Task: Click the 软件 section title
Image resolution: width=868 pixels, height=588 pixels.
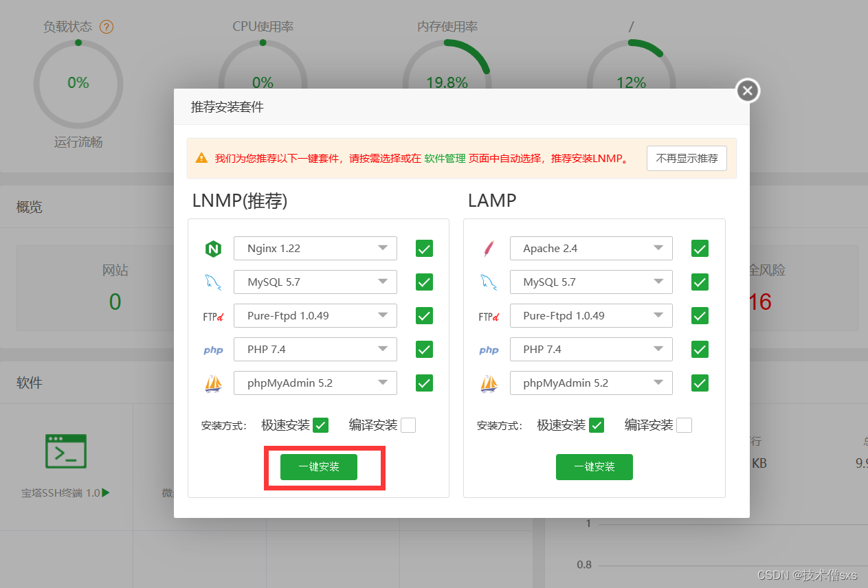Action: coord(30,383)
